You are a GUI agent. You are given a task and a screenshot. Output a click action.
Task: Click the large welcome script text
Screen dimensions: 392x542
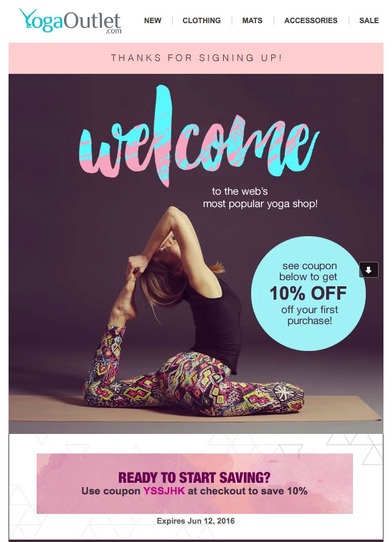[x=199, y=137]
